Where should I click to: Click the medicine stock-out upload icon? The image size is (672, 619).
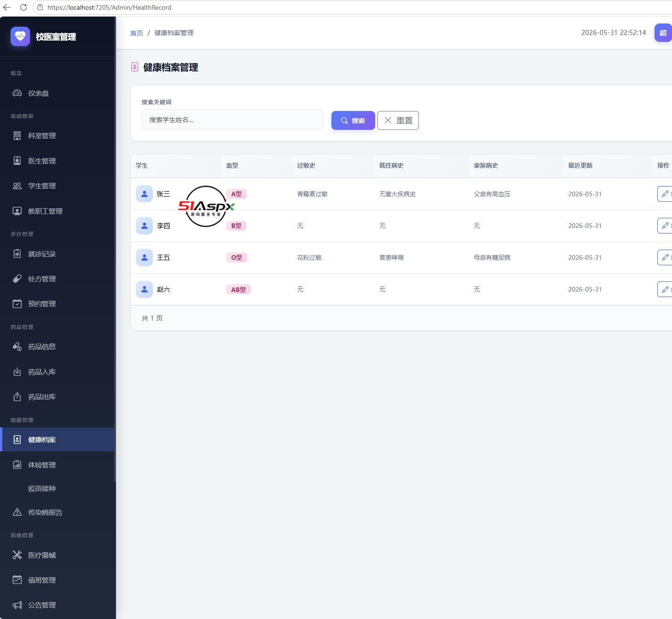[17, 397]
